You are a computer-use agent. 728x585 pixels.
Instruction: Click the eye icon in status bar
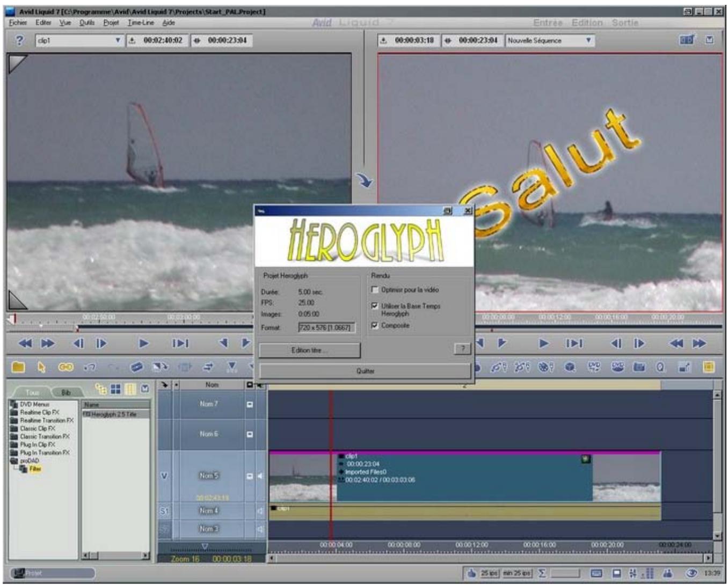pos(693,574)
